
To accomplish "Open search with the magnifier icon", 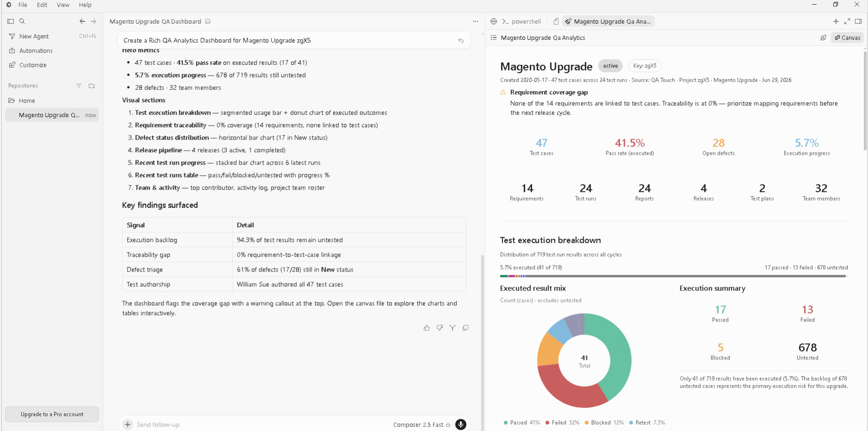I will (22, 21).
